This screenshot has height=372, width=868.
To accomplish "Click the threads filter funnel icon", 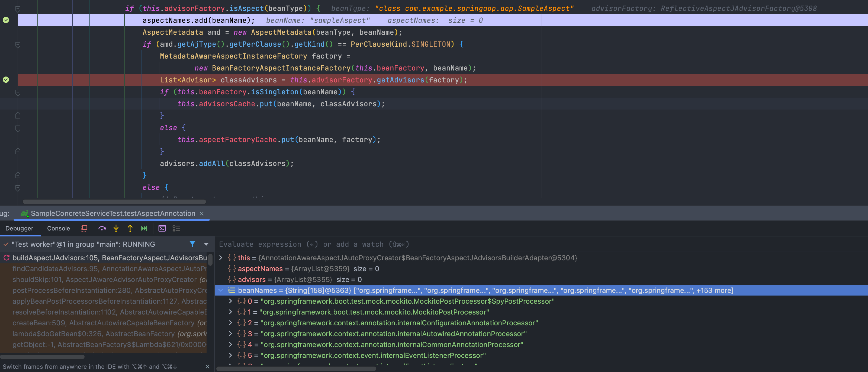I will click(192, 244).
